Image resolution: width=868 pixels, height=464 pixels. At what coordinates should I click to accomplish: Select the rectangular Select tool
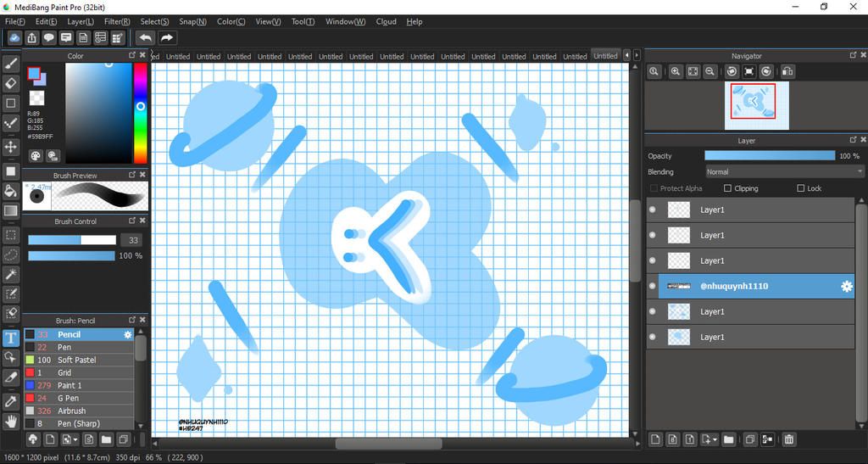10,235
